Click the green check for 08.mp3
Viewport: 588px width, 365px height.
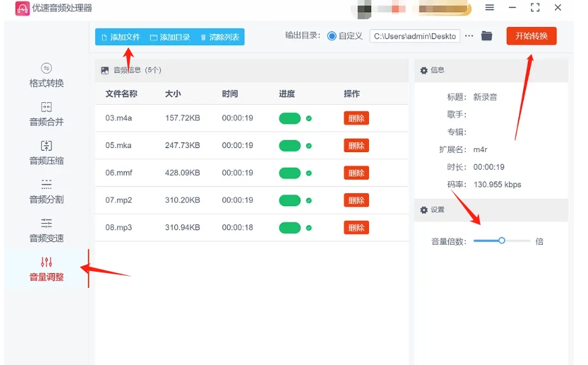click(x=309, y=228)
